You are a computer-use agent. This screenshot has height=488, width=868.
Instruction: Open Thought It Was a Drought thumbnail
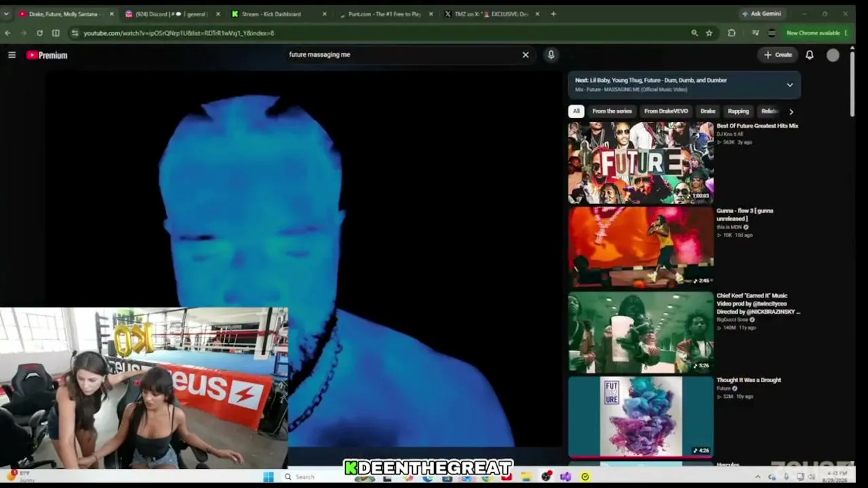641,417
